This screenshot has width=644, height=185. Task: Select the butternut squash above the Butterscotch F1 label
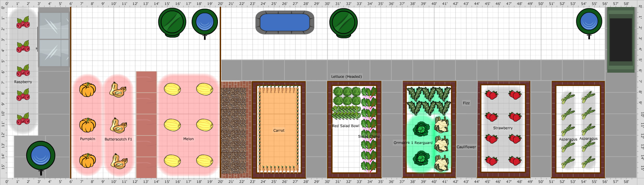(x=119, y=125)
